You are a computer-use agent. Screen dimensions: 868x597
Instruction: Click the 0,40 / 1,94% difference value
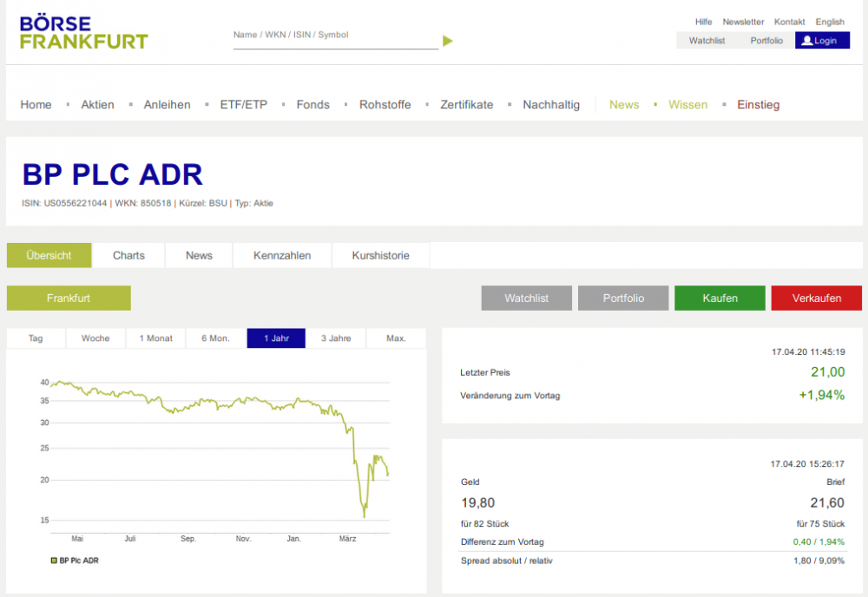coord(819,541)
